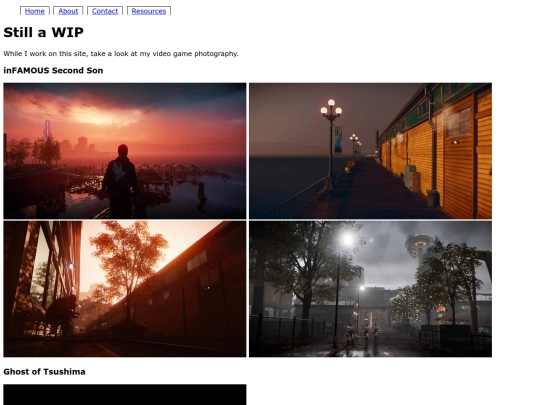This screenshot has width=540, height=405.
Task: Select the 'Ghost of Tsushima' heading
Action: pos(44,372)
